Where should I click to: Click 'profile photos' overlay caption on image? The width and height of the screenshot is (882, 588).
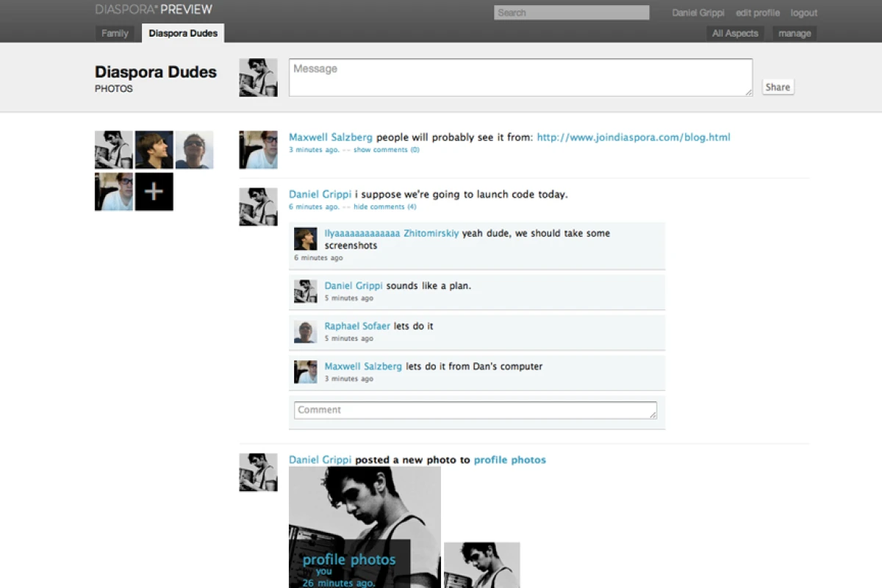[x=349, y=560]
